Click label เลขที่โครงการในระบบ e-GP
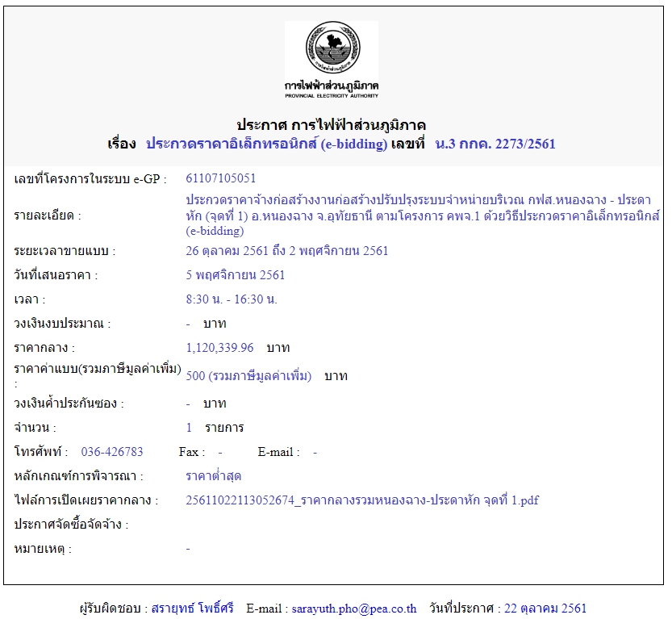 point(90,178)
